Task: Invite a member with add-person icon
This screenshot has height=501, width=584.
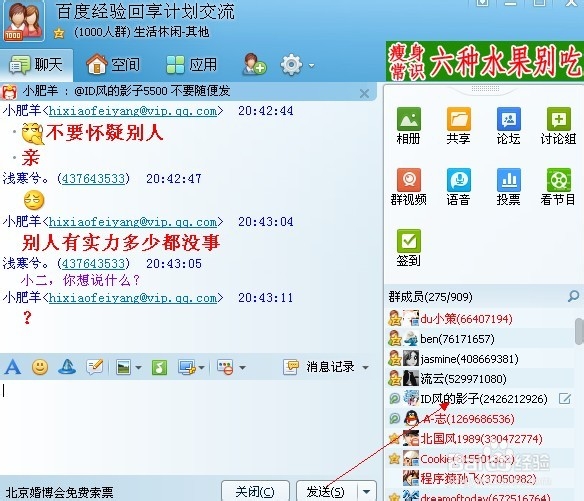Action: (254, 64)
